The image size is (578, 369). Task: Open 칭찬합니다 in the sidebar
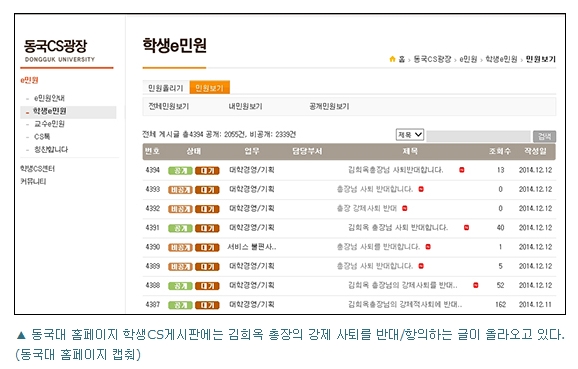(x=51, y=150)
